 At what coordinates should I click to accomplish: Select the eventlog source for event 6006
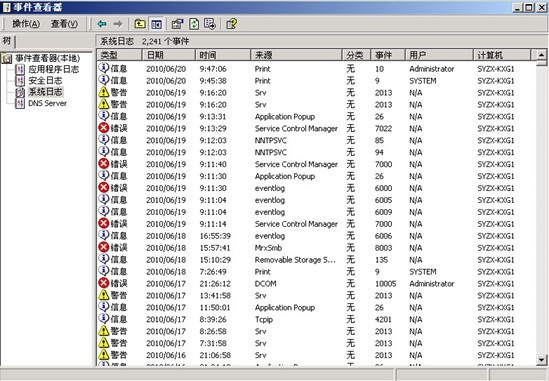click(x=270, y=236)
